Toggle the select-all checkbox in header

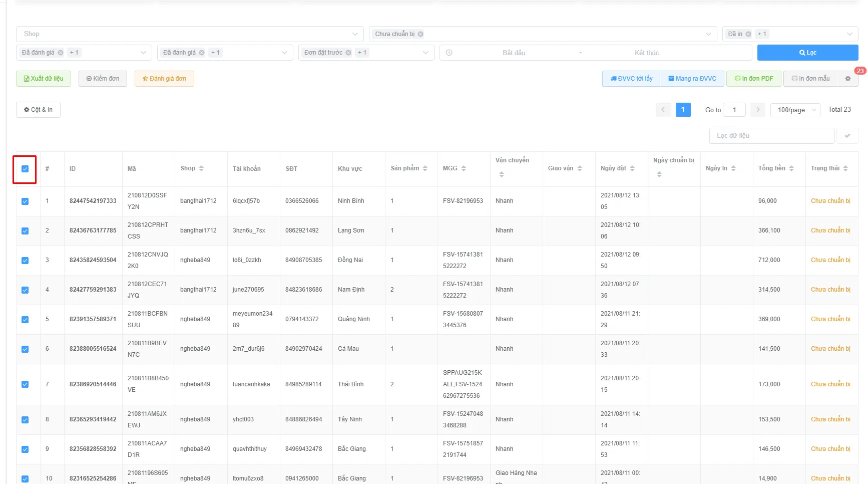click(x=25, y=169)
